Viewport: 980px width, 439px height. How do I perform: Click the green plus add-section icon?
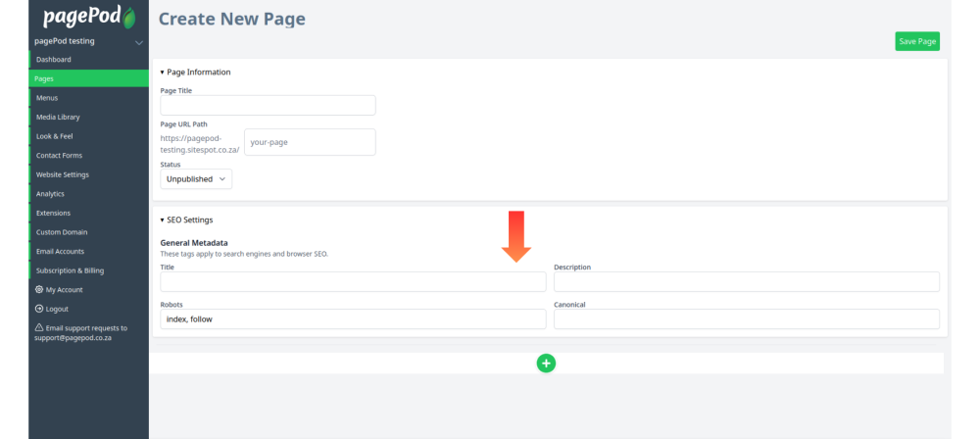click(x=546, y=364)
